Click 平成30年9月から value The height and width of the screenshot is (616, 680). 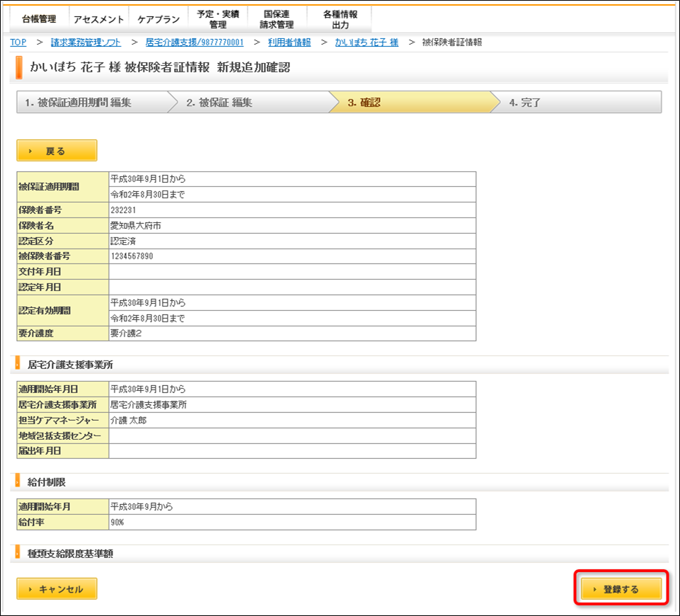142,507
